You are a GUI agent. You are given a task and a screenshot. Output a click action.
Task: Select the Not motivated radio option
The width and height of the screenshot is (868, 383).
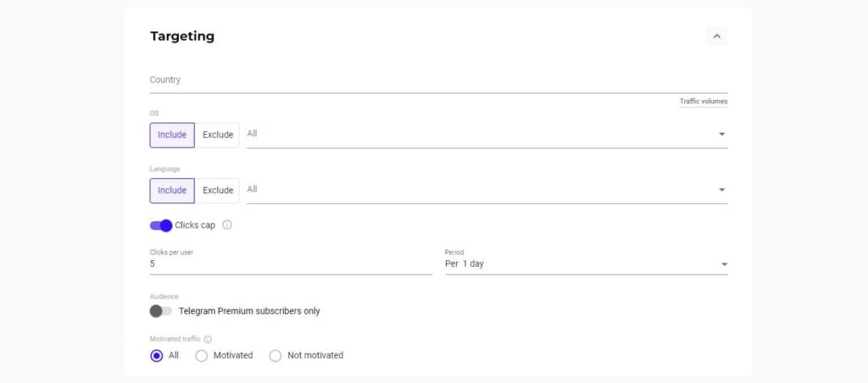(x=275, y=355)
